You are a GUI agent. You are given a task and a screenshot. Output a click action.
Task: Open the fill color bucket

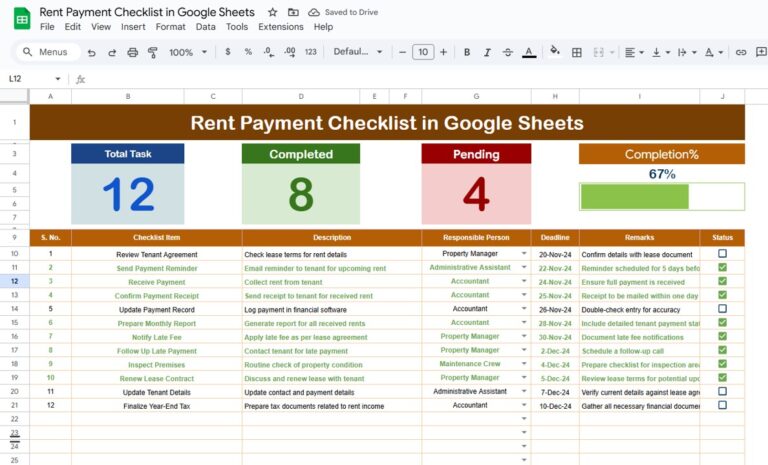[x=555, y=51]
